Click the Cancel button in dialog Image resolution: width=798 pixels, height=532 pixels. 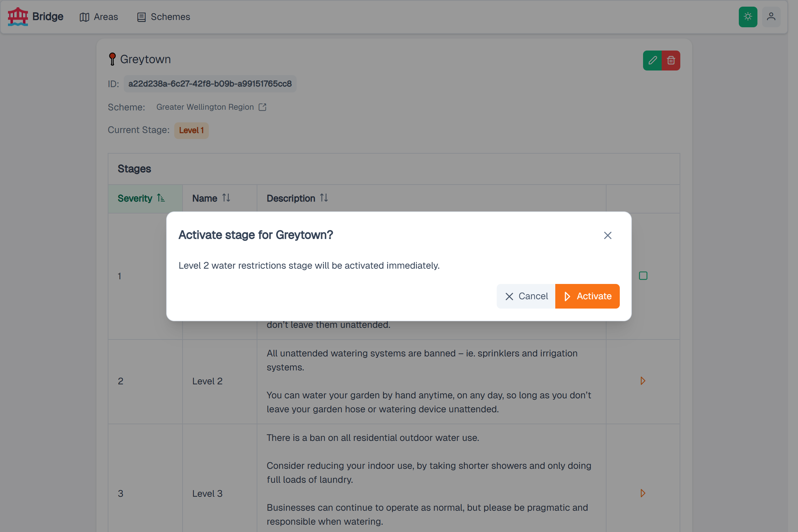point(526,296)
